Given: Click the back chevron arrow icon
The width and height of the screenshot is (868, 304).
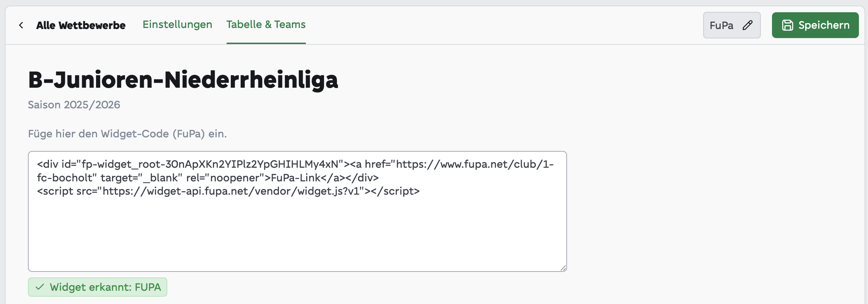Looking at the screenshot, I should pyautogui.click(x=21, y=25).
